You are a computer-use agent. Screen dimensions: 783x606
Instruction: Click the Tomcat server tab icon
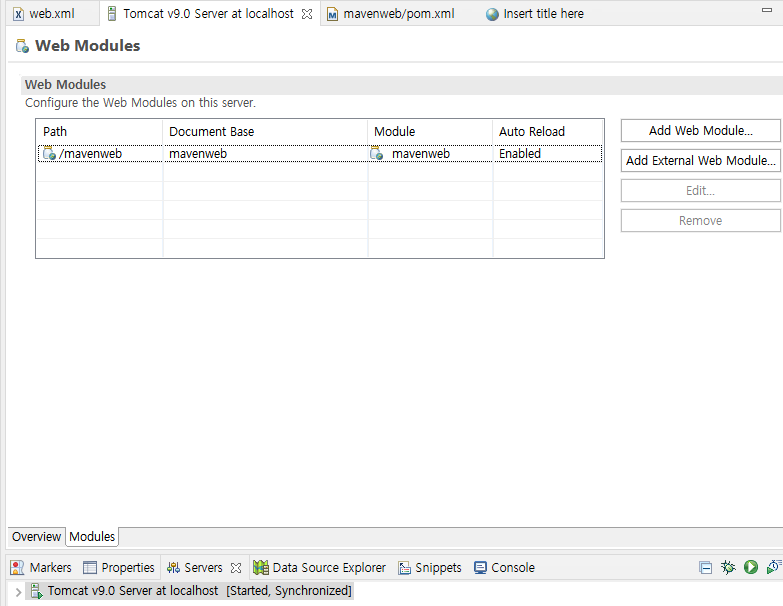tap(112, 13)
